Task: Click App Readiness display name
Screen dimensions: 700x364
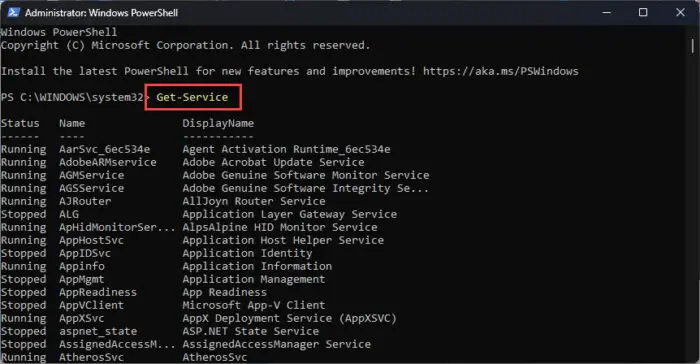Action: click(x=225, y=293)
